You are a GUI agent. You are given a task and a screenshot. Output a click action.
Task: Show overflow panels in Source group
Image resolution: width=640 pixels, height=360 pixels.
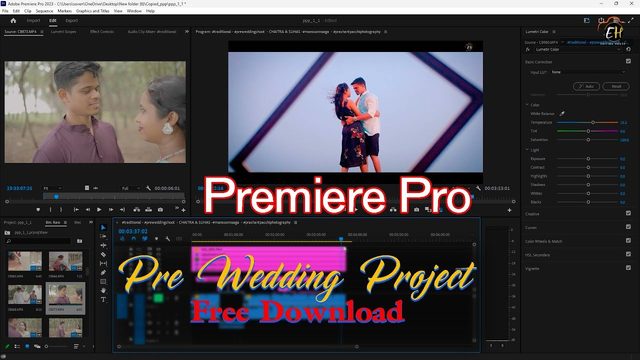(x=187, y=31)
